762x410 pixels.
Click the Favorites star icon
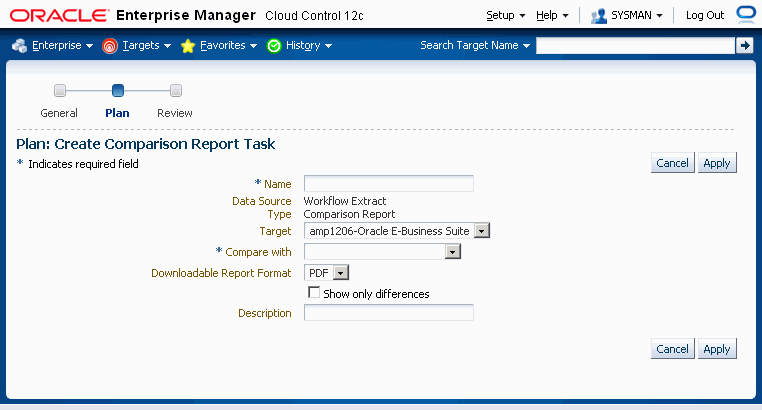point(188,46)
